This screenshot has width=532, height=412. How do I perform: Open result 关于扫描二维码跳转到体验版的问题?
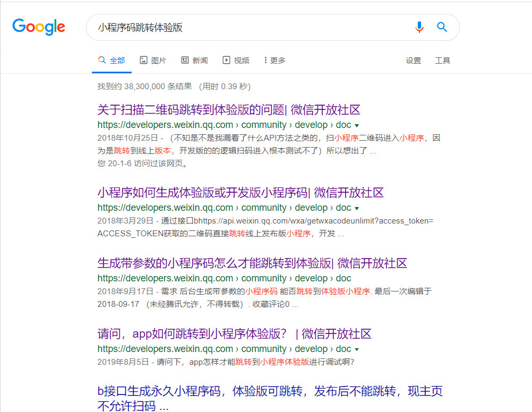point(229,109)
